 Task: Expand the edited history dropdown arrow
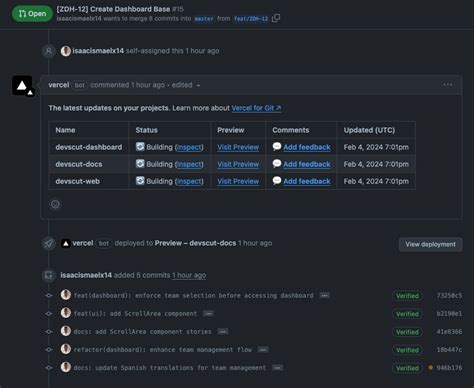tap(198, 86)
